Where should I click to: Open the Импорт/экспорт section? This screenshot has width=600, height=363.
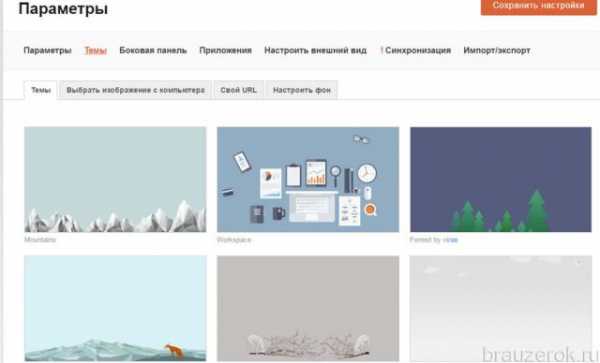pos(497,50)
